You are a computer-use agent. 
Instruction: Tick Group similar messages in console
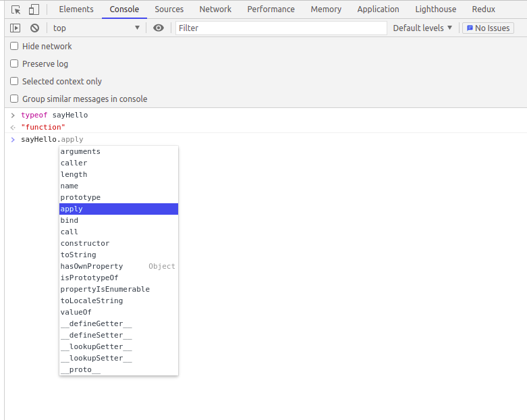pyautogui.click(x=14, y=99)
